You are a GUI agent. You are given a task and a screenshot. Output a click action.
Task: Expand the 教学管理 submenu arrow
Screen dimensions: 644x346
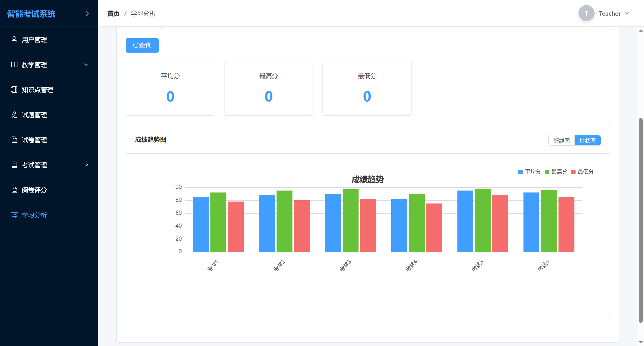86,64
